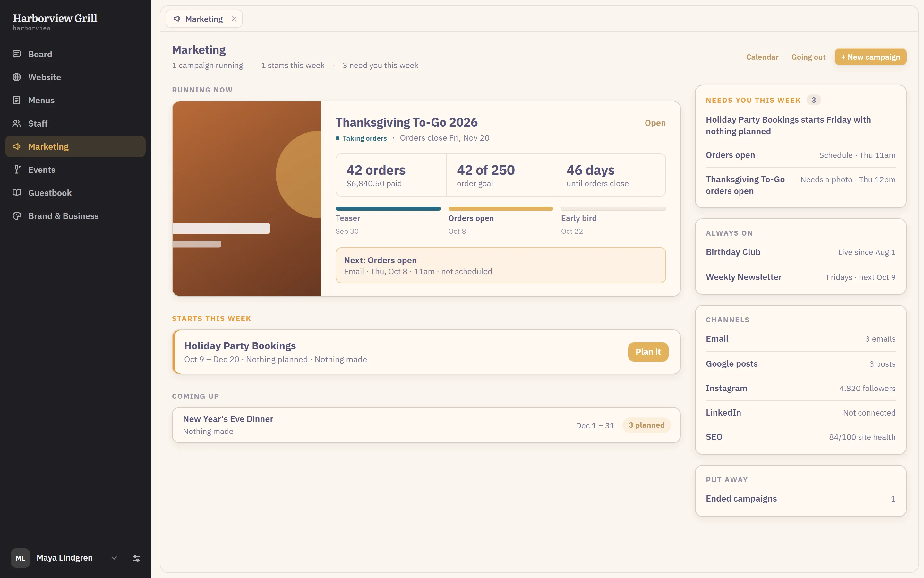
Task: Click the Next: Orders open notice box
Action: [501, 265]
